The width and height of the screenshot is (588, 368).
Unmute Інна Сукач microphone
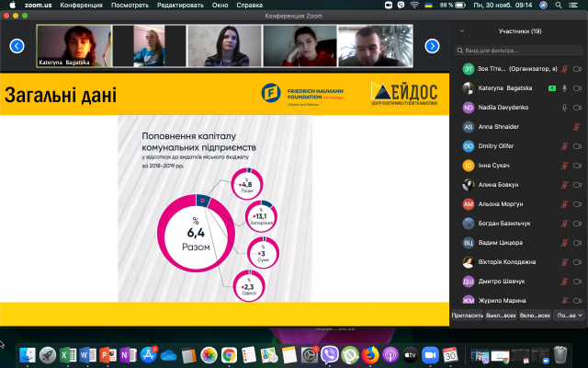tap(564, 166)
